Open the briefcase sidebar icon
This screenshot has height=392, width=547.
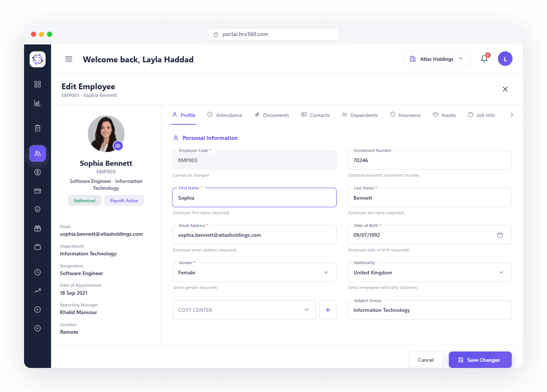(38, 247)
